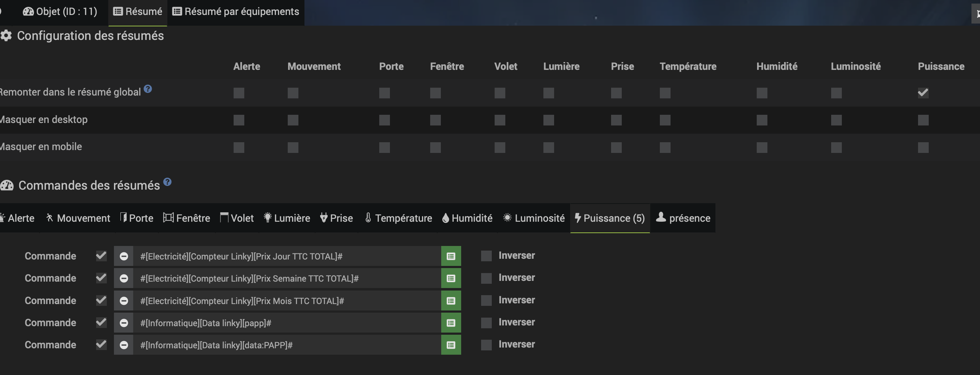Select the Porte summary commands tab

[x=137, y=218]
